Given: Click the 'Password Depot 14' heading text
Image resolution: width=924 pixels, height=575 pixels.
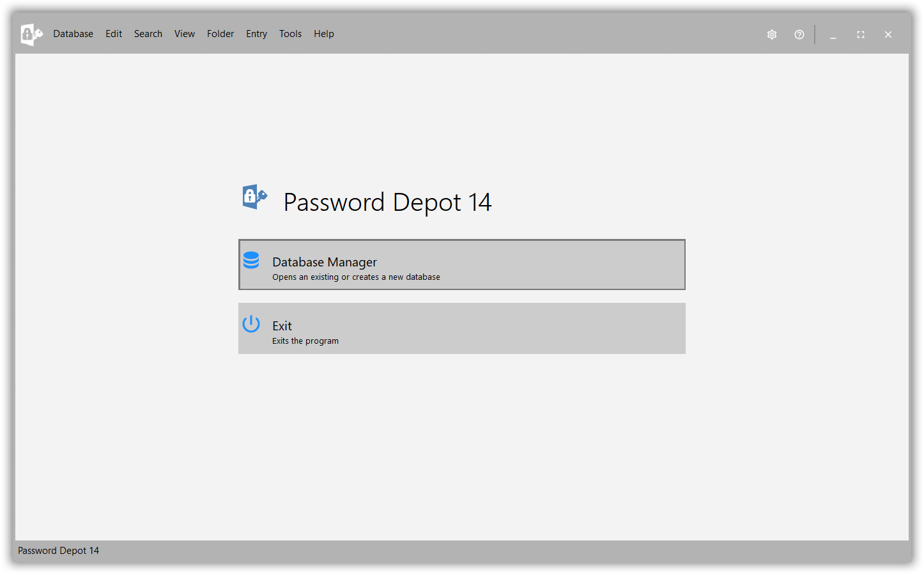Looking at the screenshot, I should tap(387, 203).
